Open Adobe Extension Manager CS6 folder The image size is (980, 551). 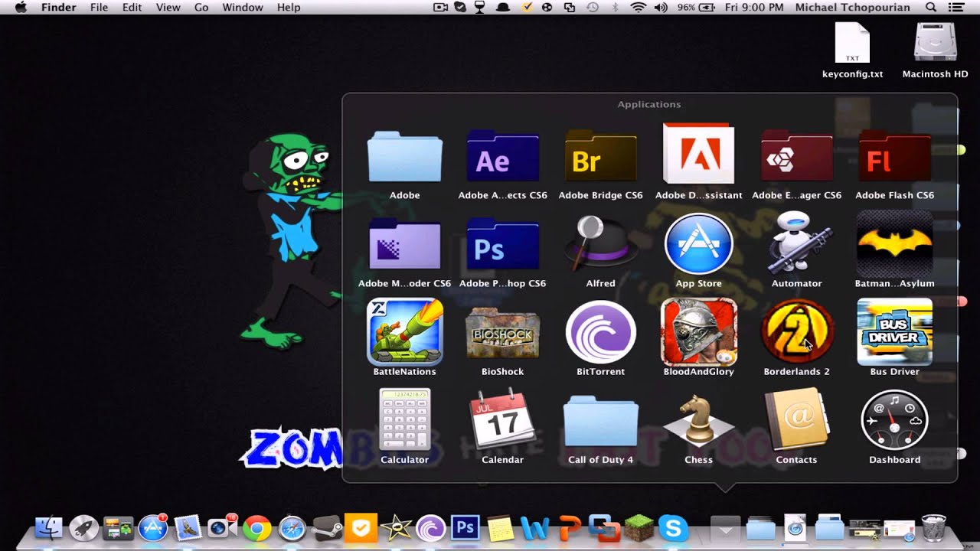[x=796, y=156]
